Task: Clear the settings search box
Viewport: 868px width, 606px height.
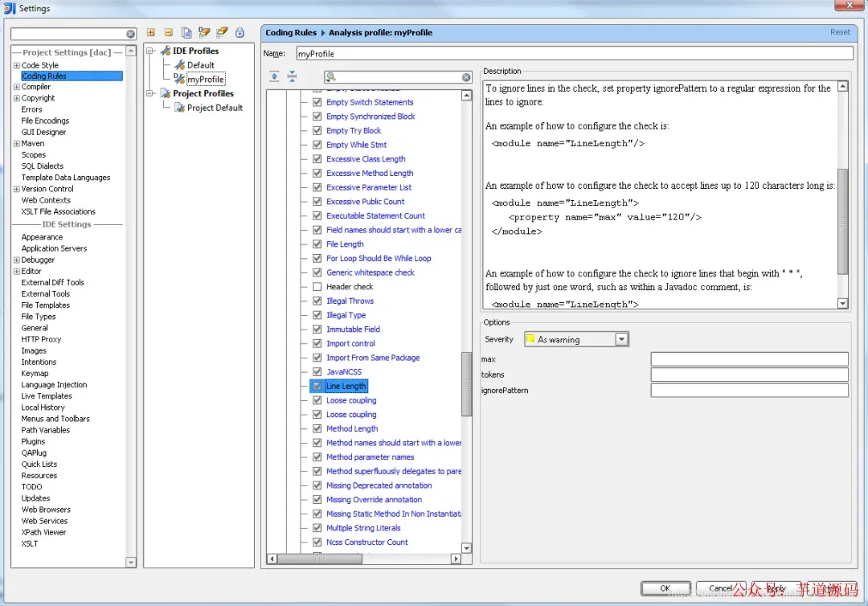Action: 130,35
